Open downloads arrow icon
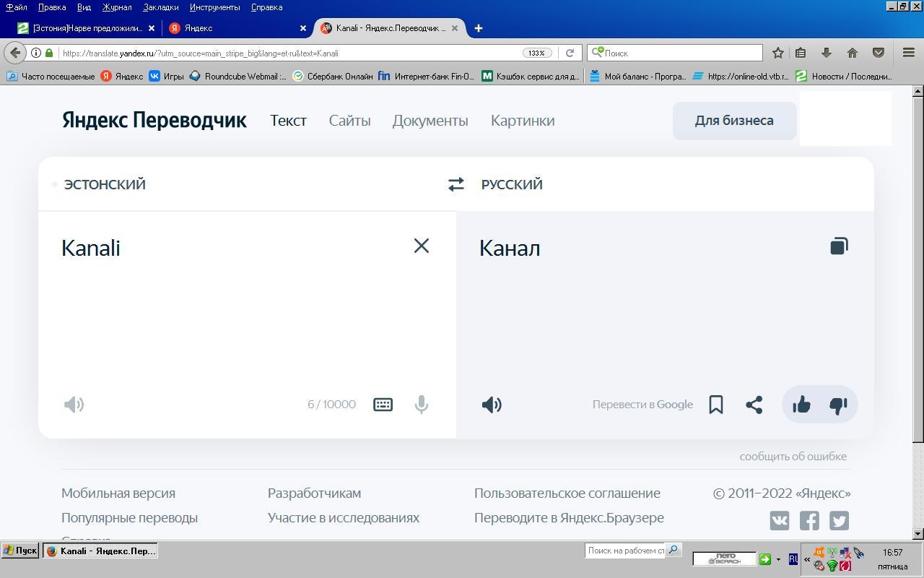 827,53
